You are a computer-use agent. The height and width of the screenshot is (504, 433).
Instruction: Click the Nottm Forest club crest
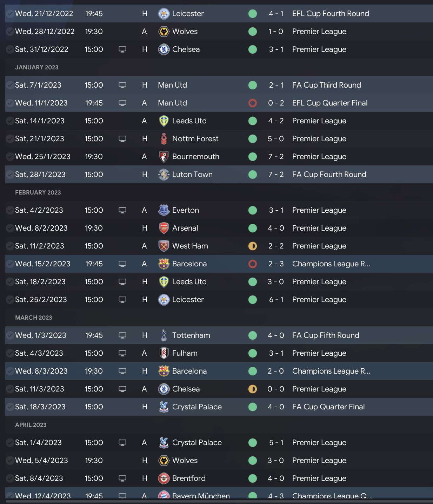point(164,139)
